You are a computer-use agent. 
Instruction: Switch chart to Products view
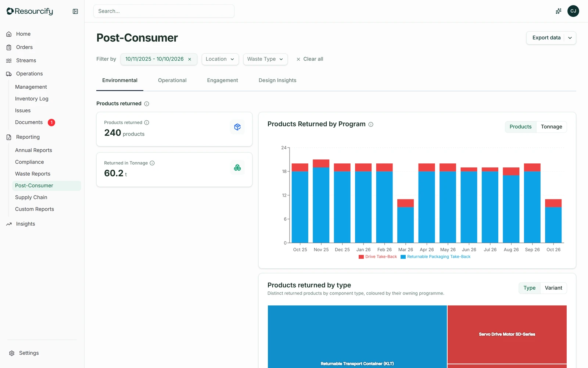click(520, 127)
